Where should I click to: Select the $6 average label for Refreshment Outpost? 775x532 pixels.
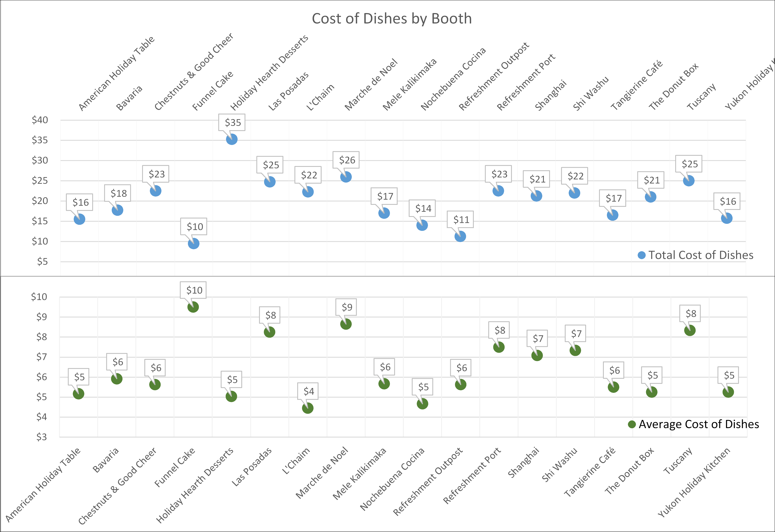pyautogui.click(x=461, y=368)
